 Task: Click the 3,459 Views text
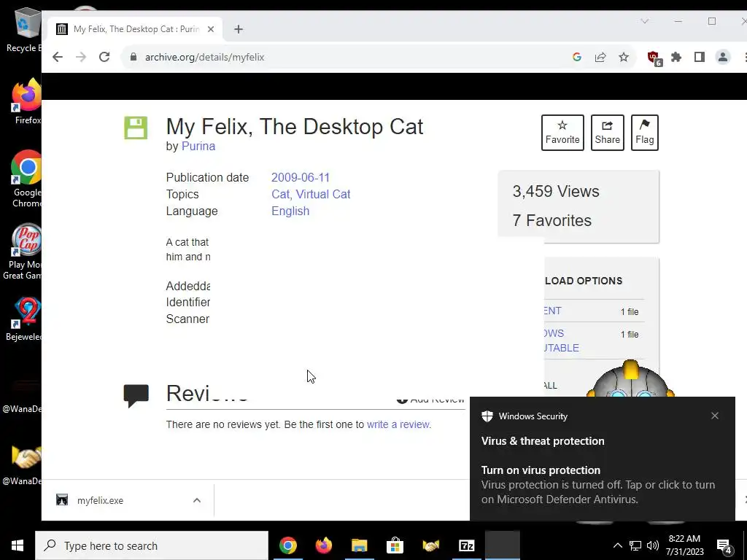point(556,192)
